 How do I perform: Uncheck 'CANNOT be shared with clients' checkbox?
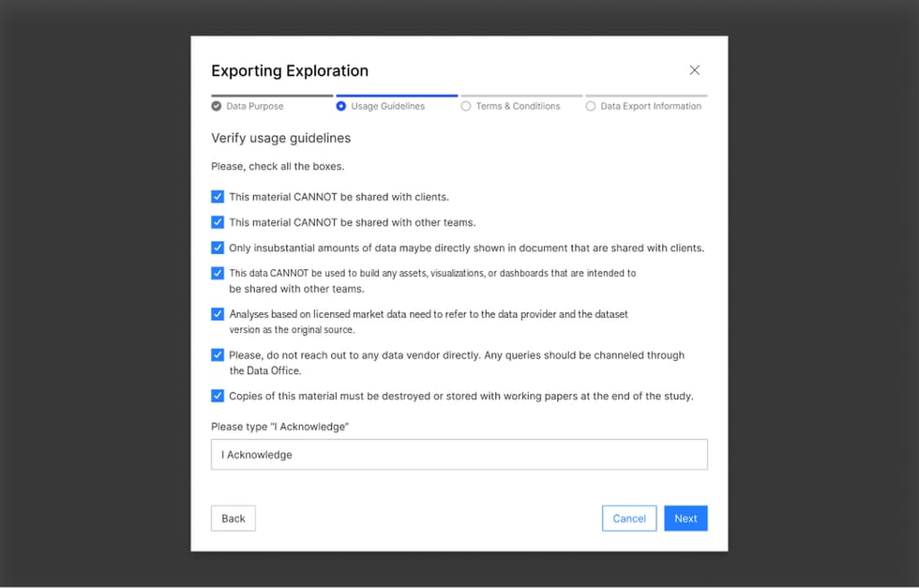click(218, 196)
